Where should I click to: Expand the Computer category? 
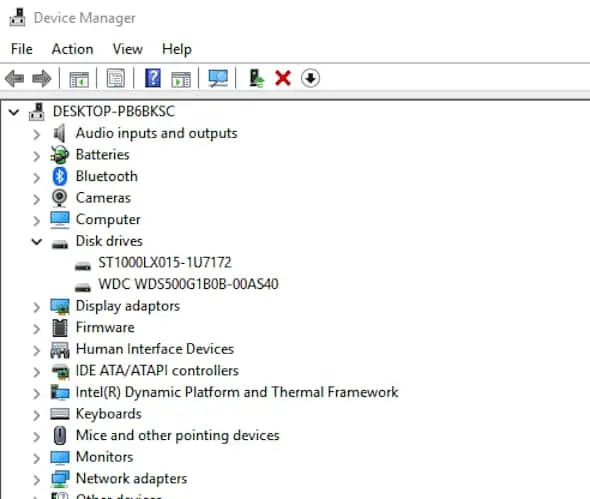(36, 221)
